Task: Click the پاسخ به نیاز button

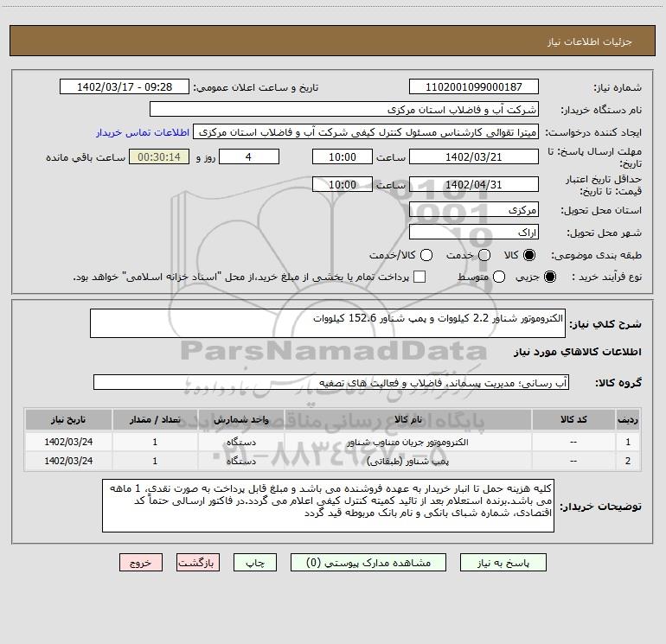Action: (503, 563)
